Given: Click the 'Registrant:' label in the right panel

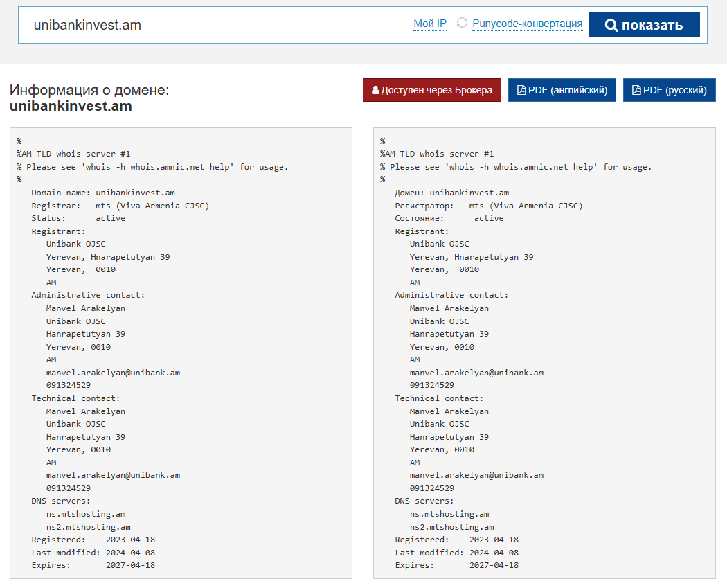Looking at the screenshot, I should point(422,231).
